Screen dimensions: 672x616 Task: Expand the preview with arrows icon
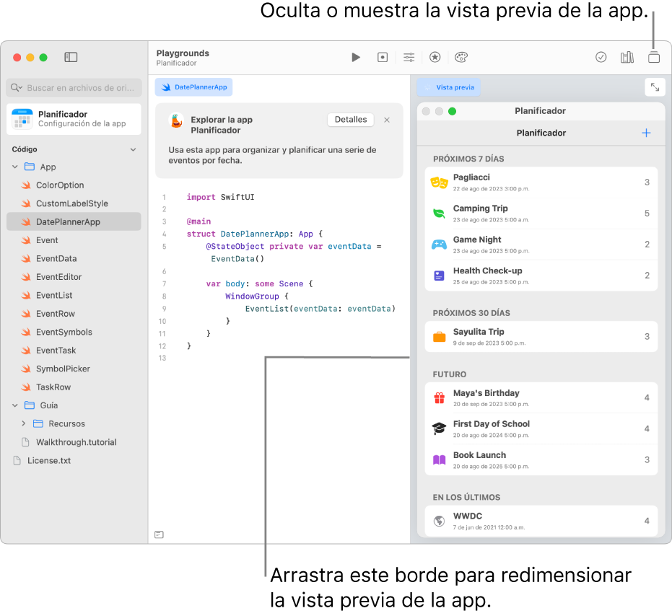pos(655,87)
